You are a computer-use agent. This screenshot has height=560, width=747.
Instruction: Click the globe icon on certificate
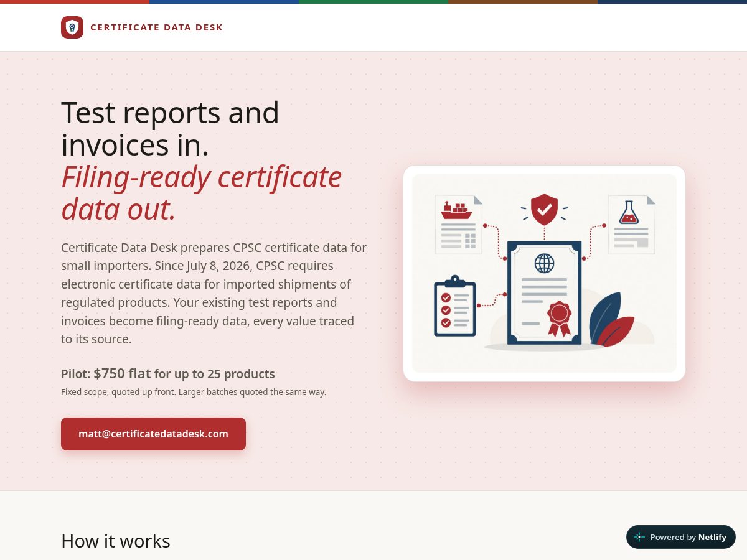[545, 263]
